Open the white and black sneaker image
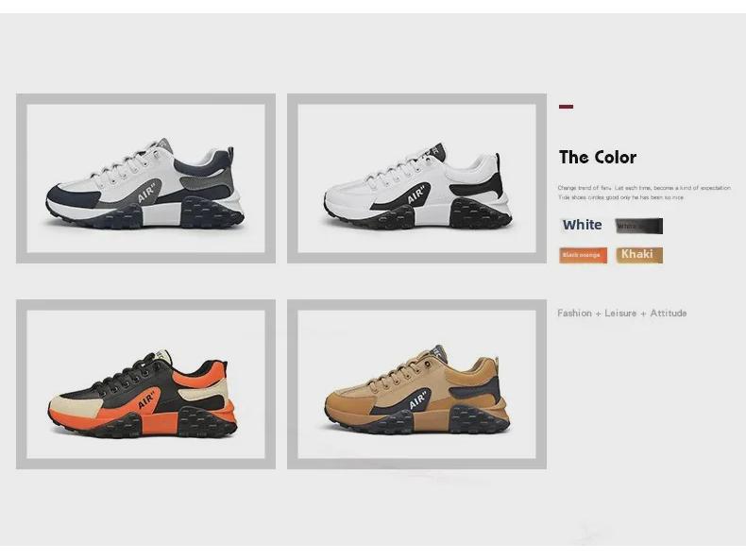This screenshot has height=560, width=746. click(x=416, y=178)
